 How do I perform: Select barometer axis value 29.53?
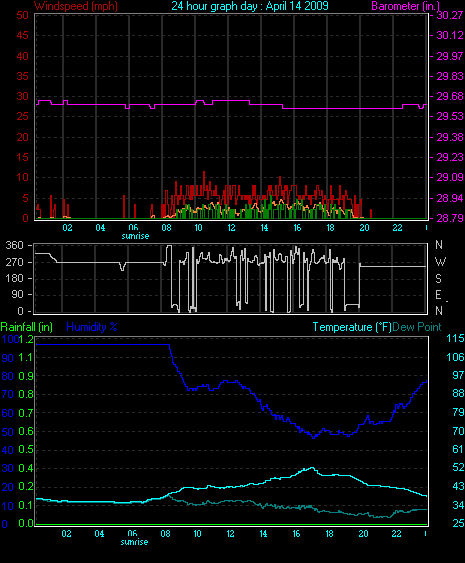coord(449,116)
